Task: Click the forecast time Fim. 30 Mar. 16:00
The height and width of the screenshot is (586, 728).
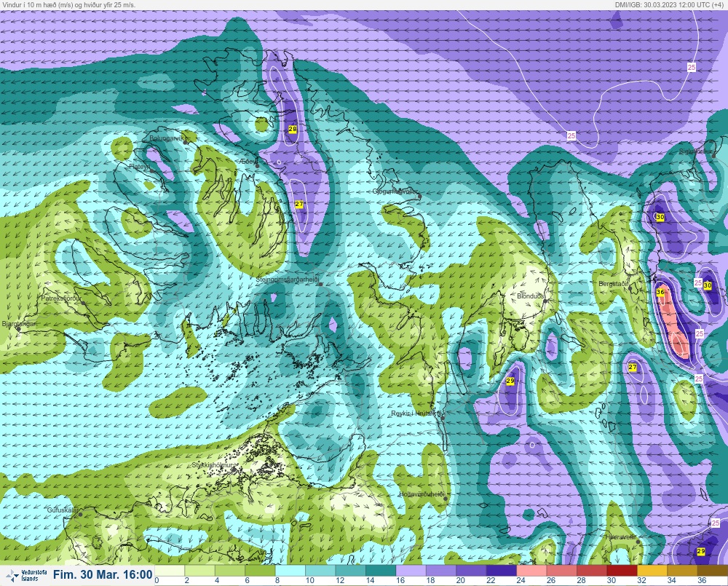Action: (103, 574)
